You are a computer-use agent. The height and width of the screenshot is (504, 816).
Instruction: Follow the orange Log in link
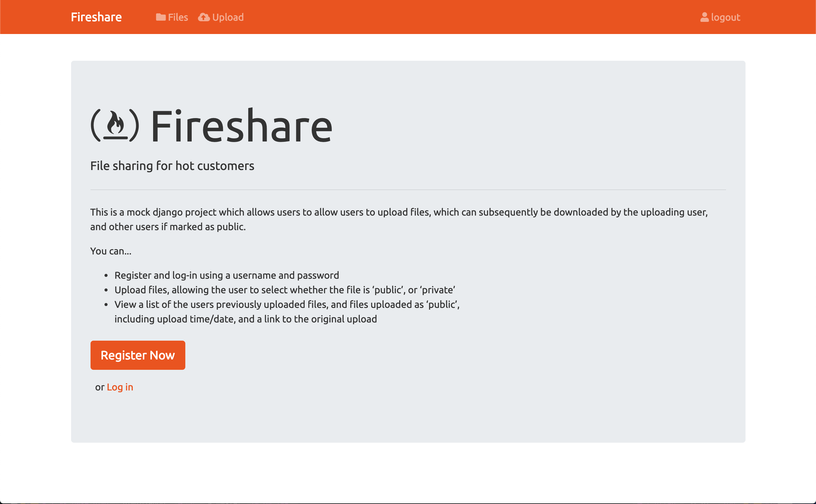click(x=120, y=387)
